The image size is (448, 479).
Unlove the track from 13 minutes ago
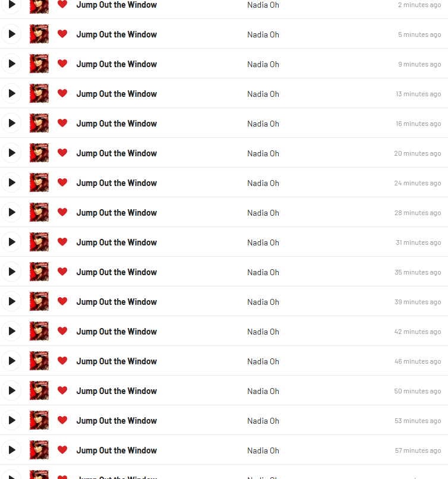coord(62,93)
